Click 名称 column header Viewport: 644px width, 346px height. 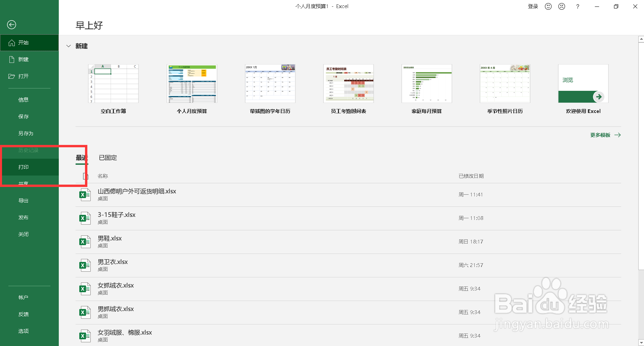(x=103, y=176)
